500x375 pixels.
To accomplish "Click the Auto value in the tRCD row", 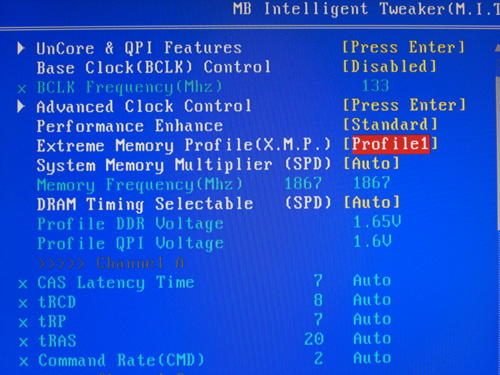I will pos(372,300).
